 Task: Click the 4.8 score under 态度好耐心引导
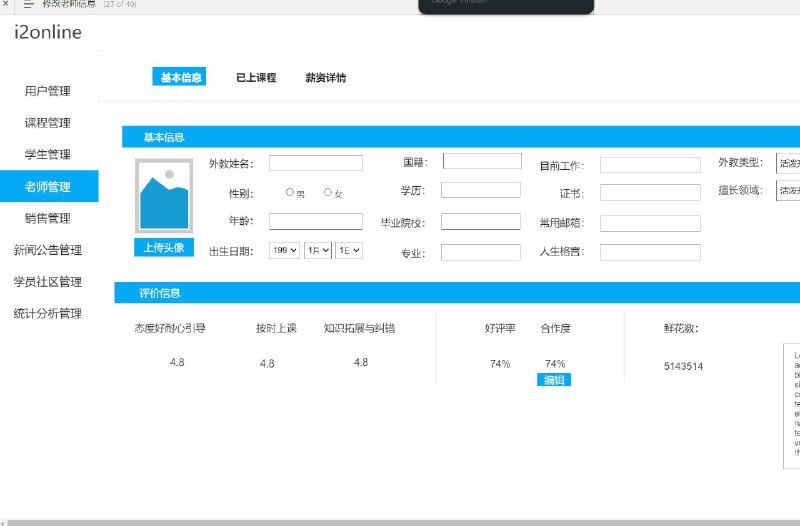177,362
